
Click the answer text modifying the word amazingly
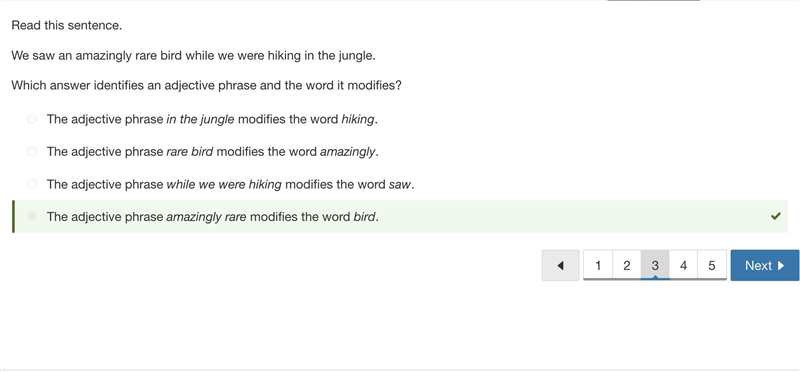[x=213, y=152]
